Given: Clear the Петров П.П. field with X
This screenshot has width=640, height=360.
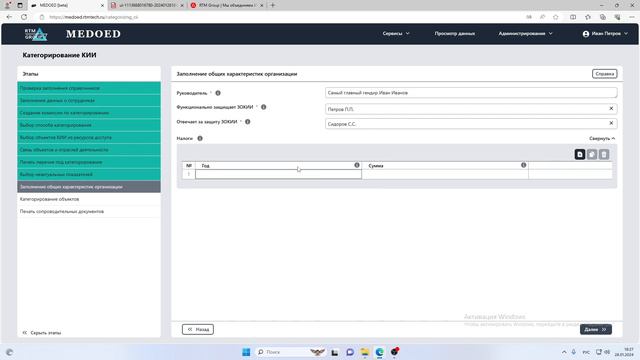Looking at the screenshot, I should point(611,109).
